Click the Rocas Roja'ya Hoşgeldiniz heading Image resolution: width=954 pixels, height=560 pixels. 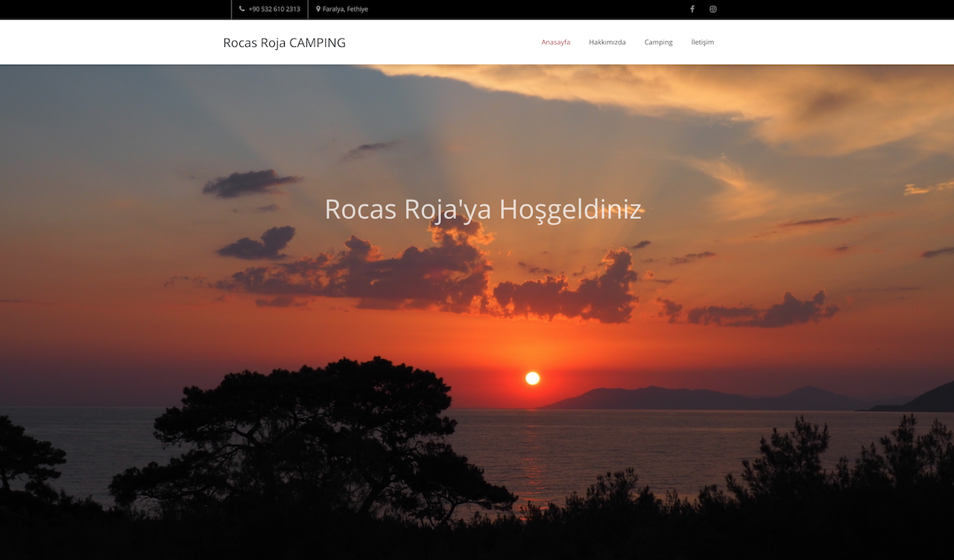coord(483,209)
